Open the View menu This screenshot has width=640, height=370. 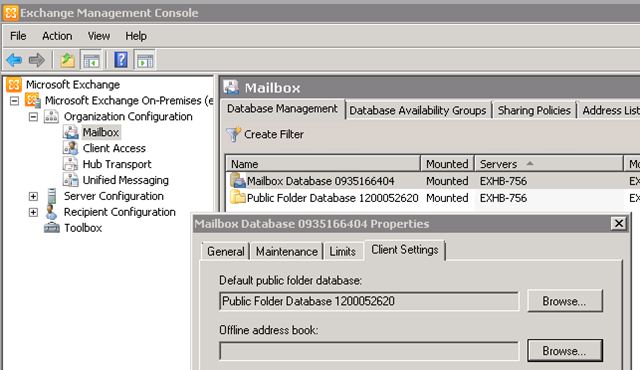[x=99, y=36]
